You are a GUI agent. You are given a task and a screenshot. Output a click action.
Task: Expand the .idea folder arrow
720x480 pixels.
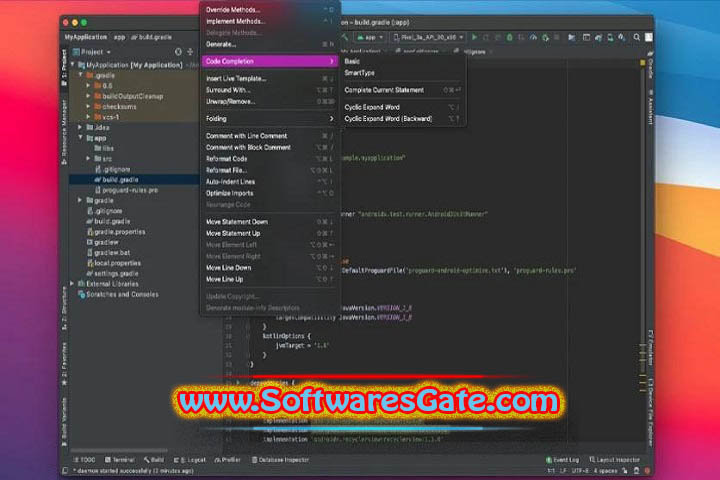pos(81,127)
